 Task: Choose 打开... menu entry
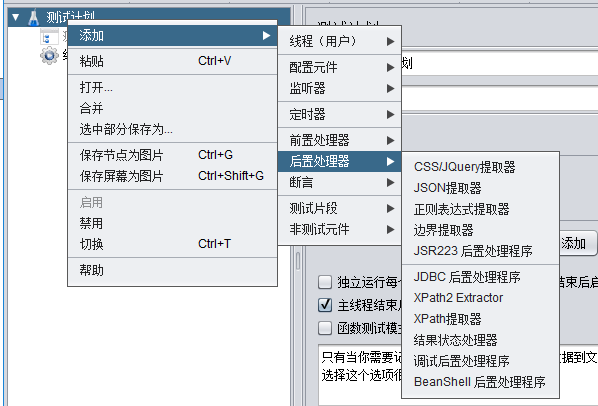click(x=172, y=88)
